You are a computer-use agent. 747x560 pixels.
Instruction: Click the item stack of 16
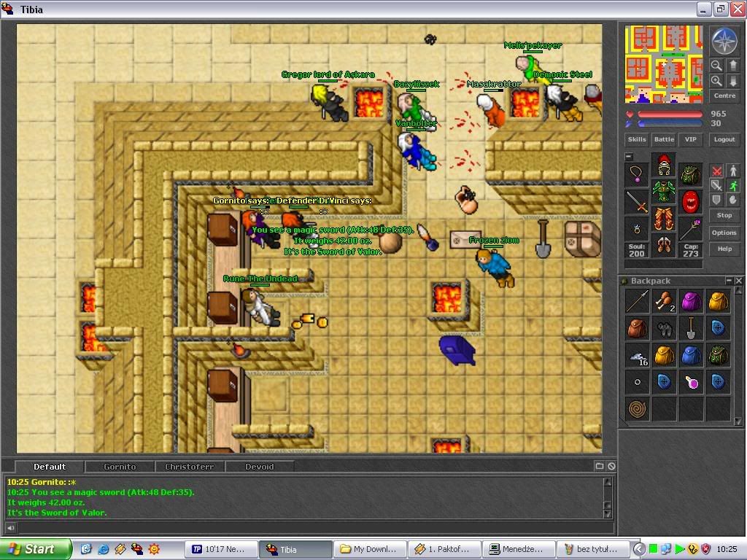click(637, 355)
